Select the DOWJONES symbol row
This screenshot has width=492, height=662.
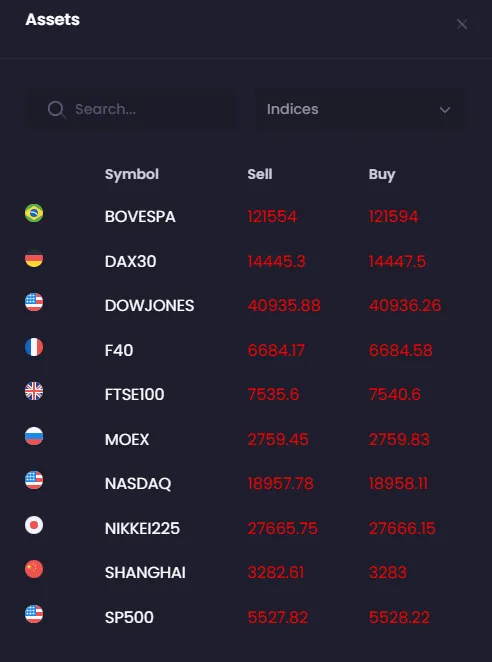(x=246, y=305)
